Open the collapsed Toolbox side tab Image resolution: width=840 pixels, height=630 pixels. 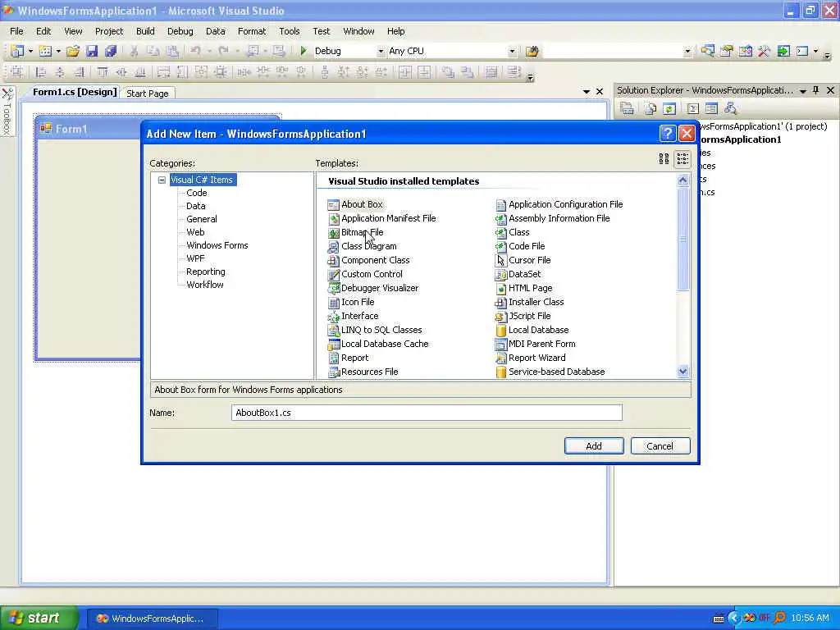pos(7,112)
